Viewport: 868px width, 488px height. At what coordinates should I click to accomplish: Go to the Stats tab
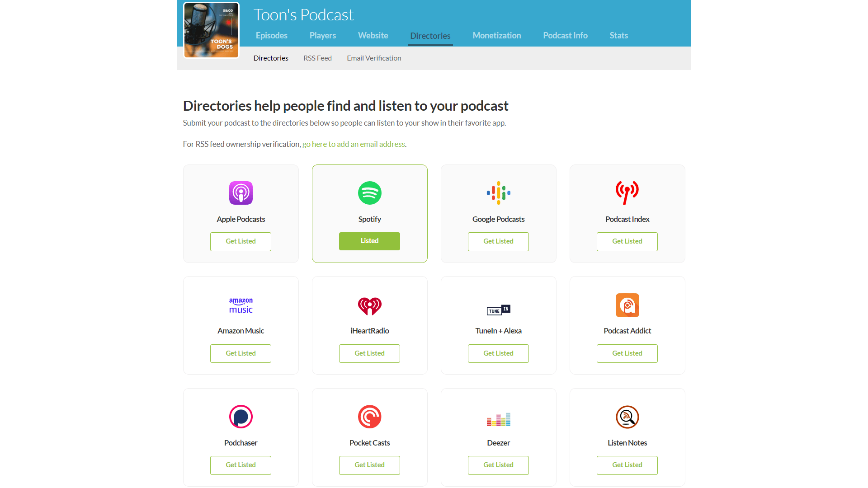point(618,36)
